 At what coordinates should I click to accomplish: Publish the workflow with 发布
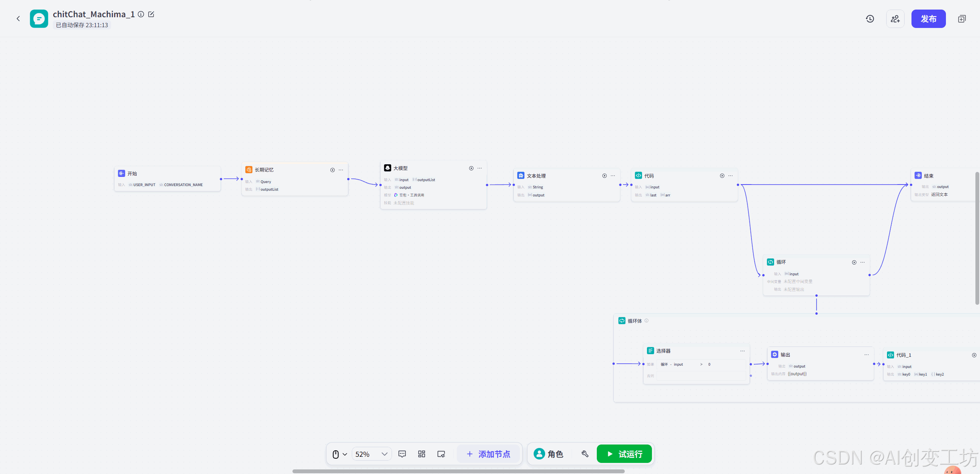tap(928, 19)
